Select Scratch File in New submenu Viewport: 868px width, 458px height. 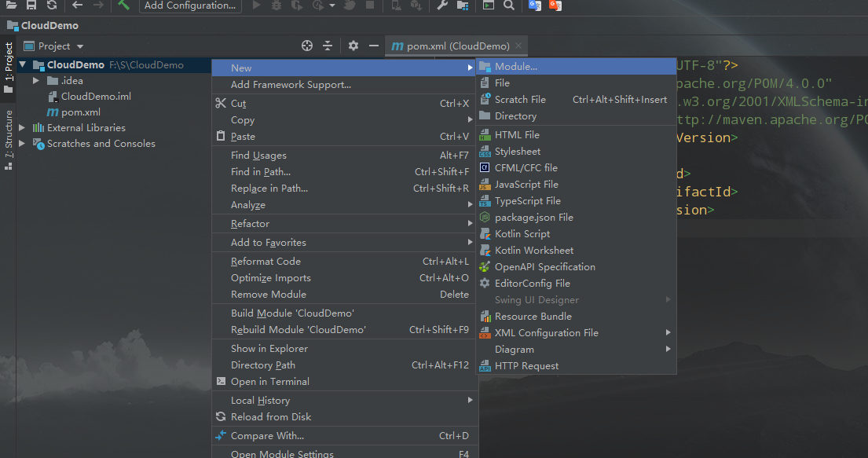577,100
